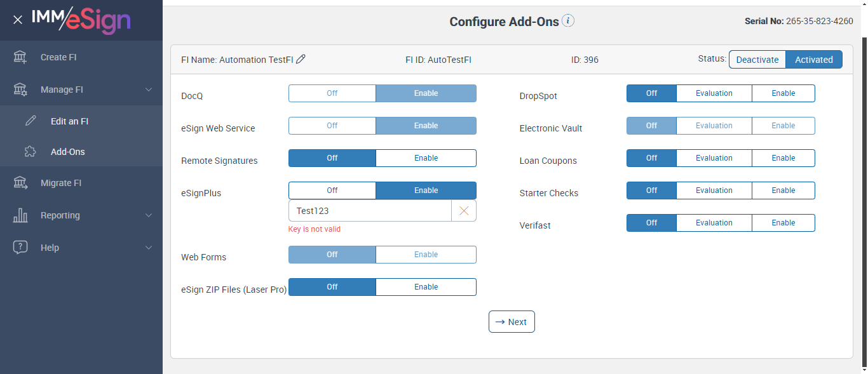Screen dimensions: 868x374
Task: Click the Add-Ons puzzle piece icon
Action: pyautogui.click(x=31, y=152)
